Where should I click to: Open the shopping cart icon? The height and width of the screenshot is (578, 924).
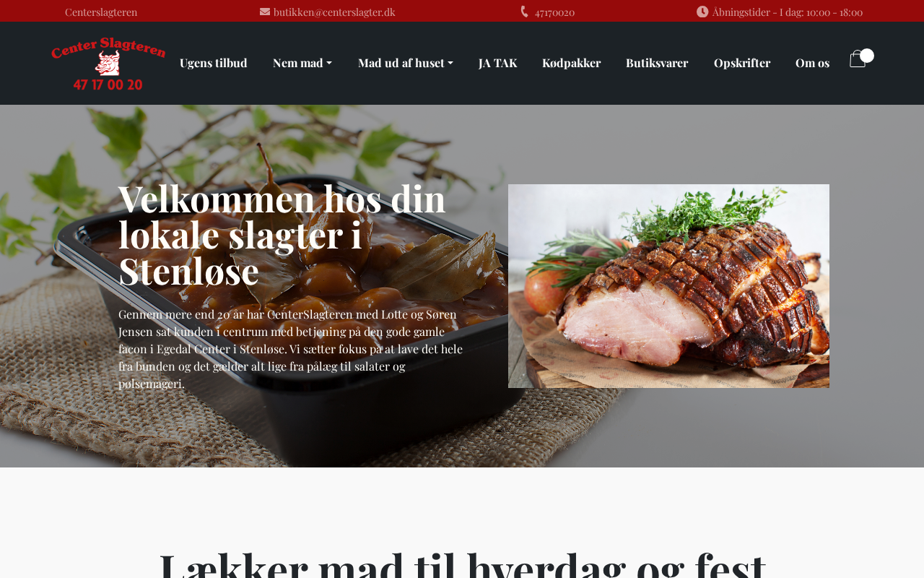point(857,60)
